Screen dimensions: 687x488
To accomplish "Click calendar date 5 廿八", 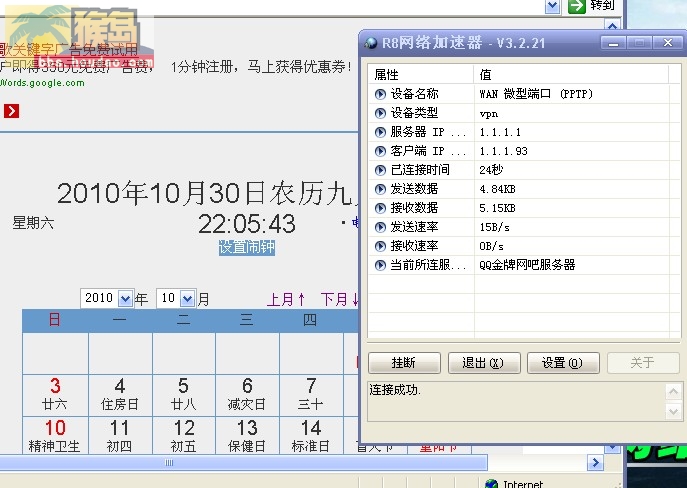I will coord(184,395).
